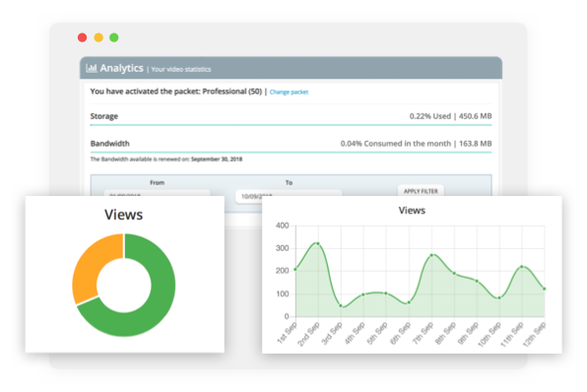Click the 7th Sep data point on the Views graph
Screen dimensions: 587x392
pyautogui.click(x=431, y=255)
